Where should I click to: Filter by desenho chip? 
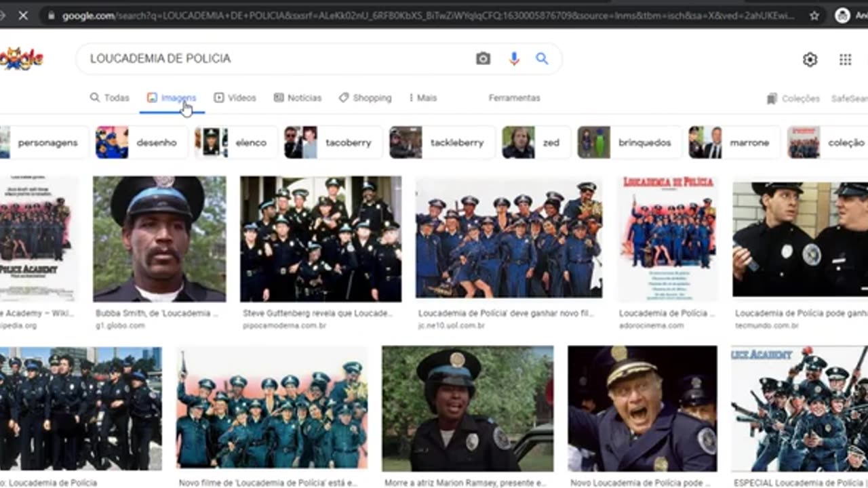(x=141, y=142)
